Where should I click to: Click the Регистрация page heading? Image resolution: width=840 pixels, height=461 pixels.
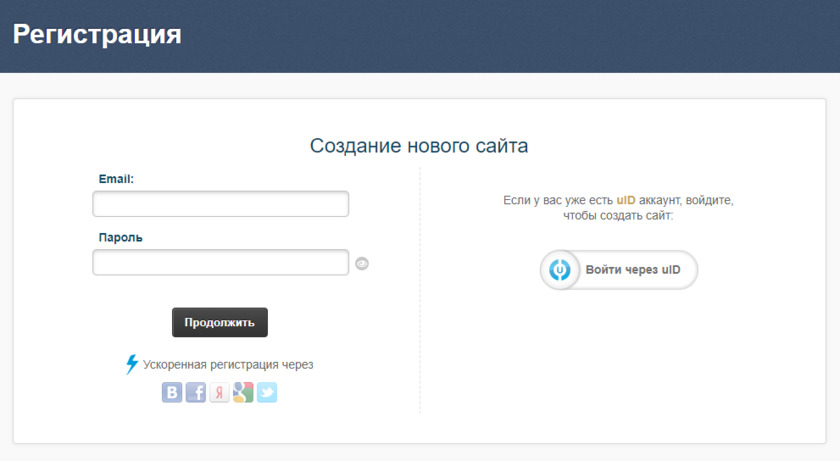[x=97, y=35]
